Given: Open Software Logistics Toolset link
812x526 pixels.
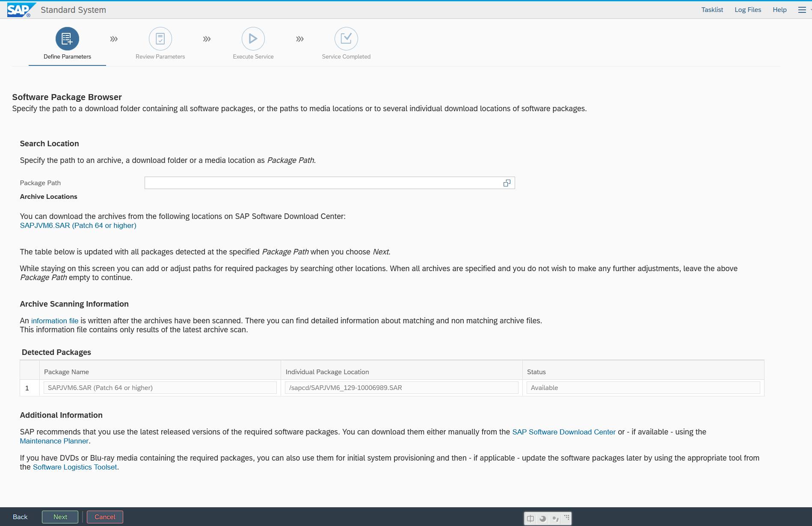Looking at the screenshot, I should click(x=75, y=467).
